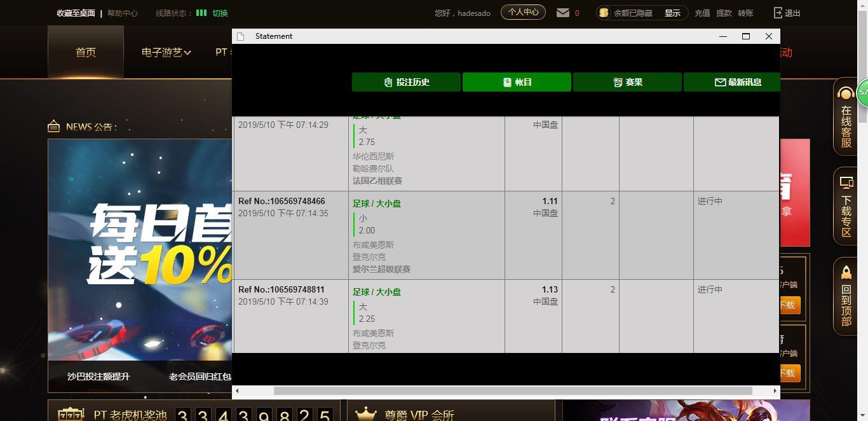Screen dimensions: 868x421
Task: Click the Statement window document icon
Action: [241, 36]
